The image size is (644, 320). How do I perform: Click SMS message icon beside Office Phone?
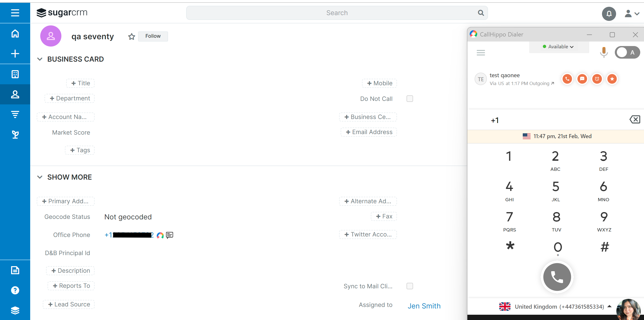(x=170, y=235)
